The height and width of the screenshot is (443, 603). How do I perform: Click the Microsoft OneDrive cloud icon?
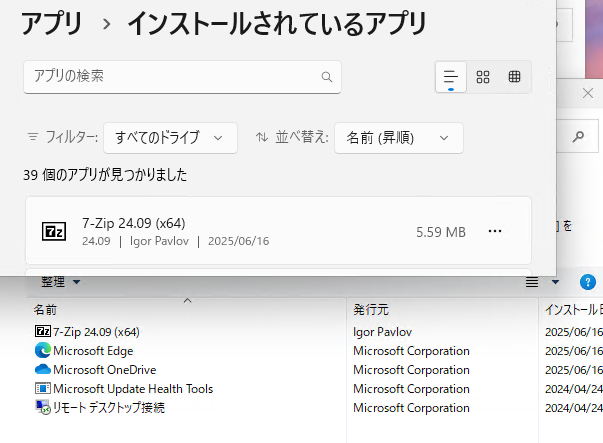click(42, 369)
